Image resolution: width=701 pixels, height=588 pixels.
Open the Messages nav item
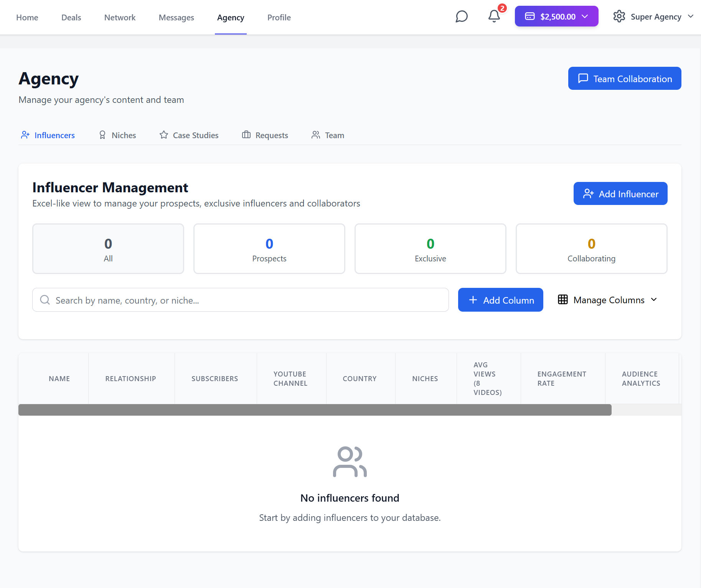click(x=176, y=17)
